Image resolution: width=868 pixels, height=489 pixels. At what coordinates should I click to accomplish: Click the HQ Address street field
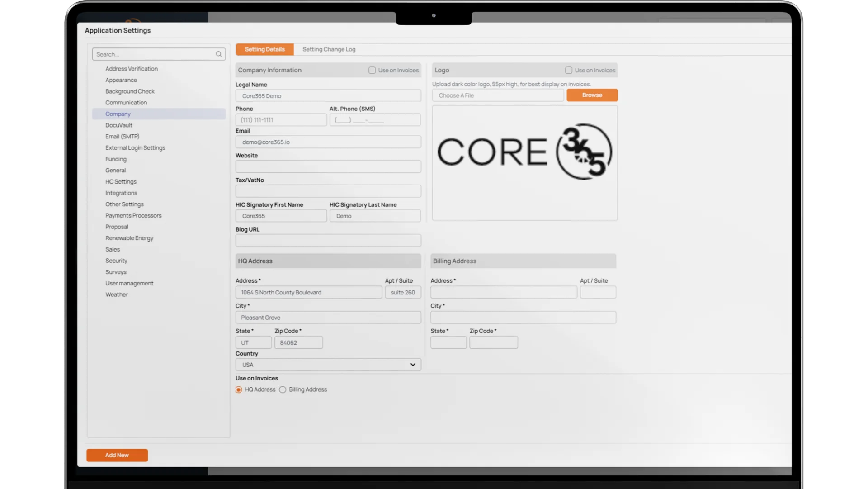[x=309, y=293]
